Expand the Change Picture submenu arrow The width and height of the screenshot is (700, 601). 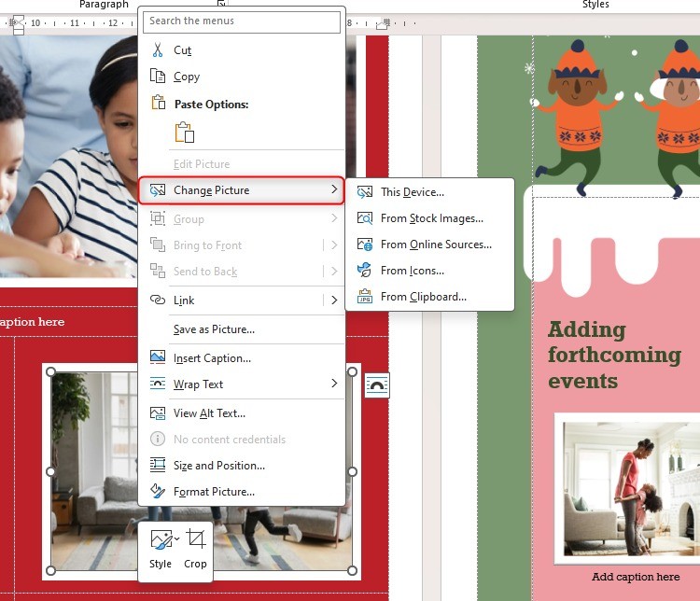334,189
